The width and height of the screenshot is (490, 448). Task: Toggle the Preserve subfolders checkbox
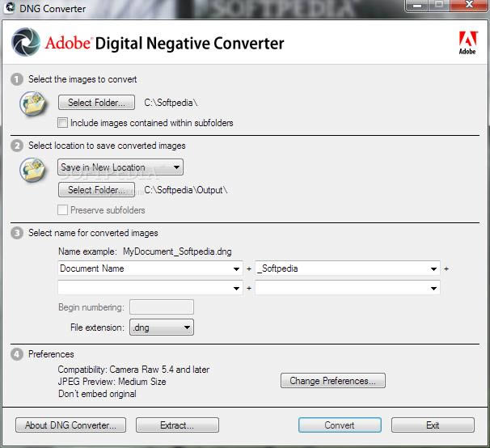[62, 209]
